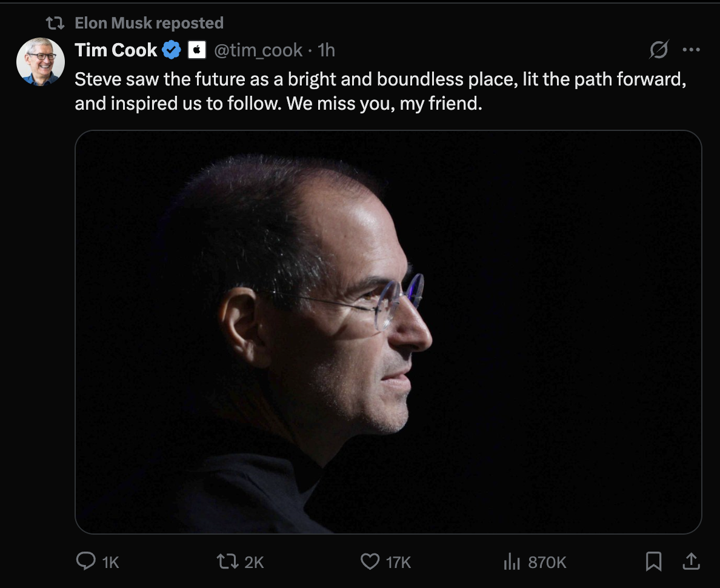Open the more options menu
Viewport: 720px width, 588px height.
click(x=692, y=50)
